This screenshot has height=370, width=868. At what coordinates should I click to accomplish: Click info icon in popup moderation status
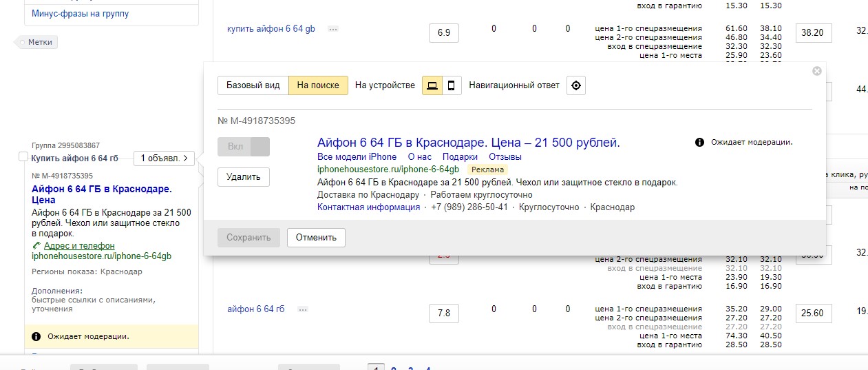click(x=699, y=143)
